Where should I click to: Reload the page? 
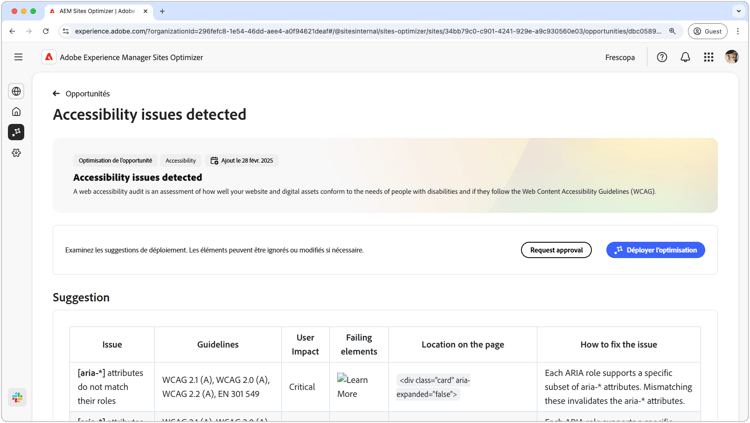click(45, 31)
